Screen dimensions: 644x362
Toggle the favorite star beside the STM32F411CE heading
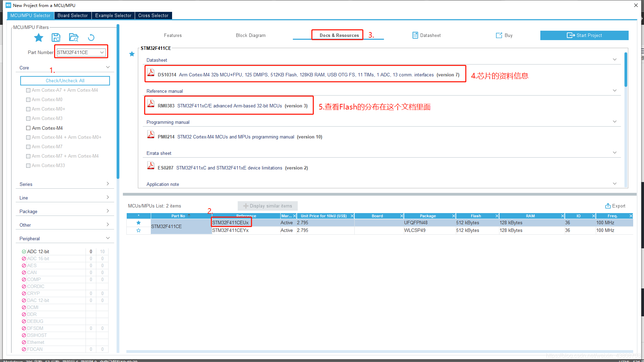pos(132,54)
